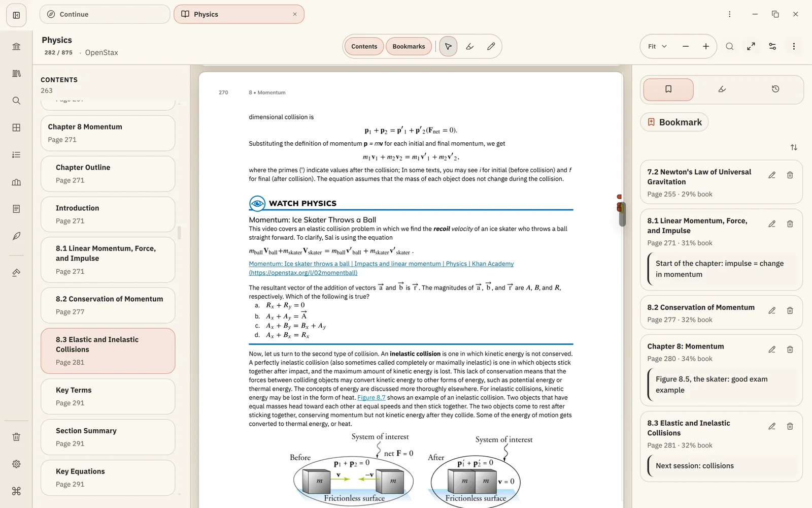
Task: Switch to the bookmarks tab in right panel
Action: 668,89
